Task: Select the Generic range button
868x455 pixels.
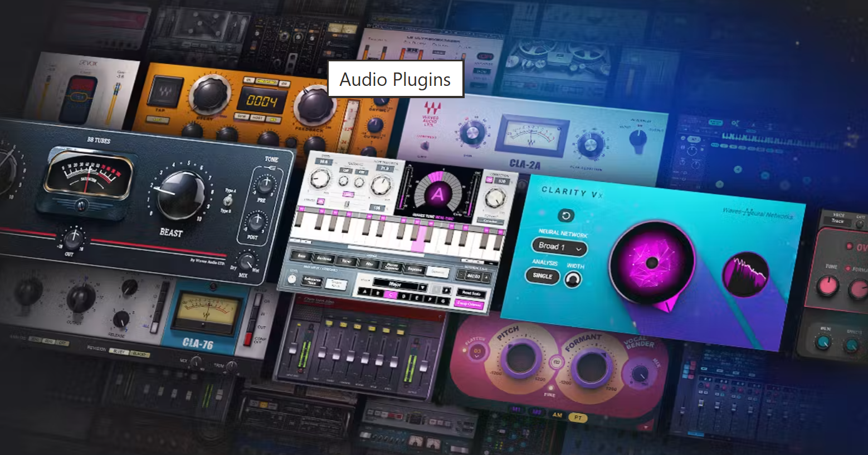Action: (x=438, y=272)
